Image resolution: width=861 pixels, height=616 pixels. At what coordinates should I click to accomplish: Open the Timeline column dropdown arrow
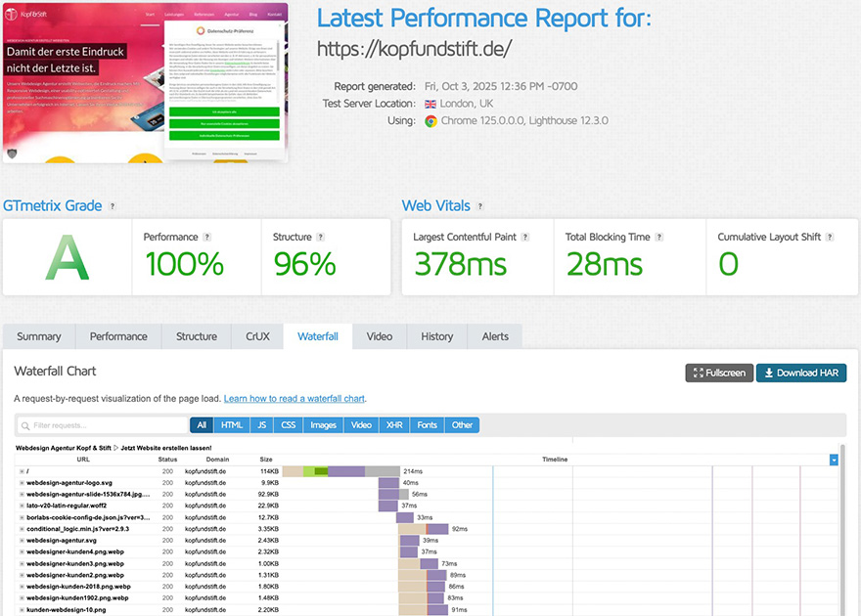[834, 460]
